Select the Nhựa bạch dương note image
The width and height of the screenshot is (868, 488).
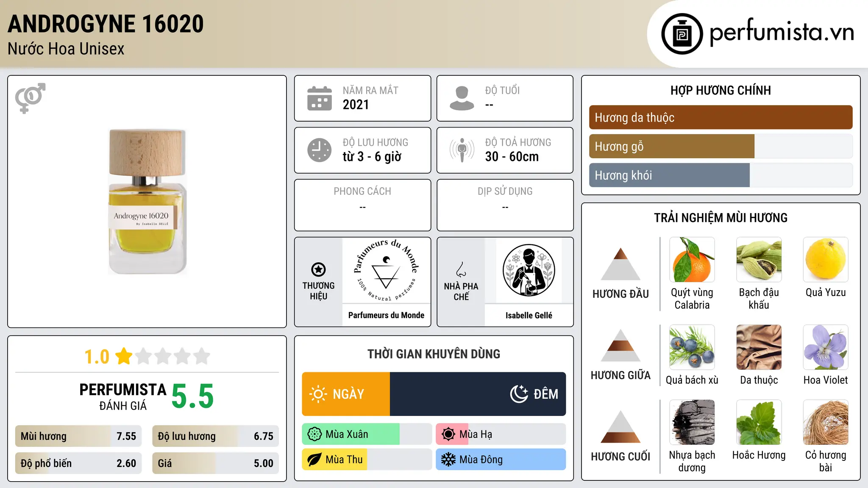click(x=692, y=422)
